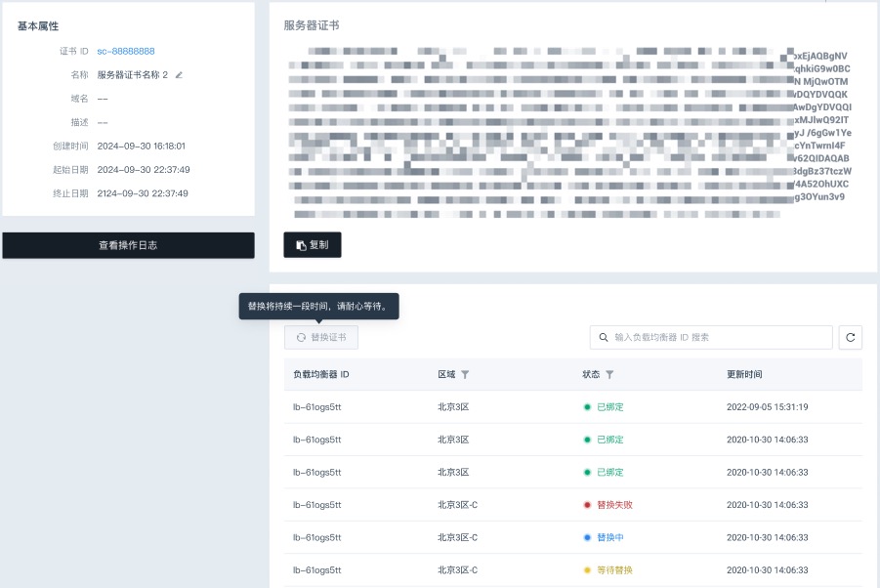Click the 替换证书 button
Screen dimensions: 880x588
point(319,337)
